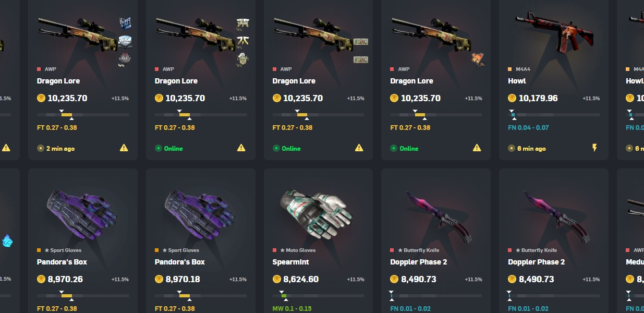Image resolution: width=644 pixels, height=313 pixels.
Task: Click the Howl title above 10,179.96
Action: (x=517, y=81)
